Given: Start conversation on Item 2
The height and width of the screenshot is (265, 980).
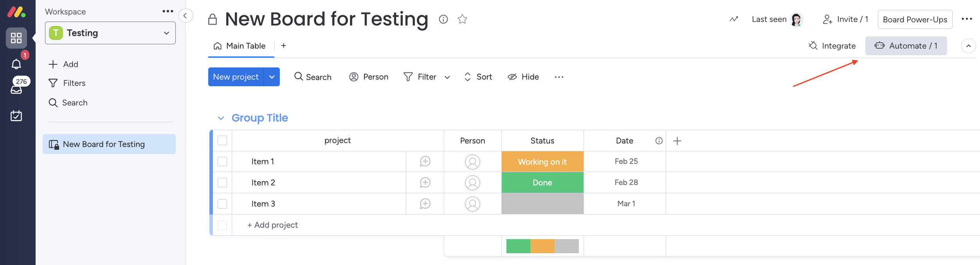Looking at the screenshot, I should click(425, 183).
